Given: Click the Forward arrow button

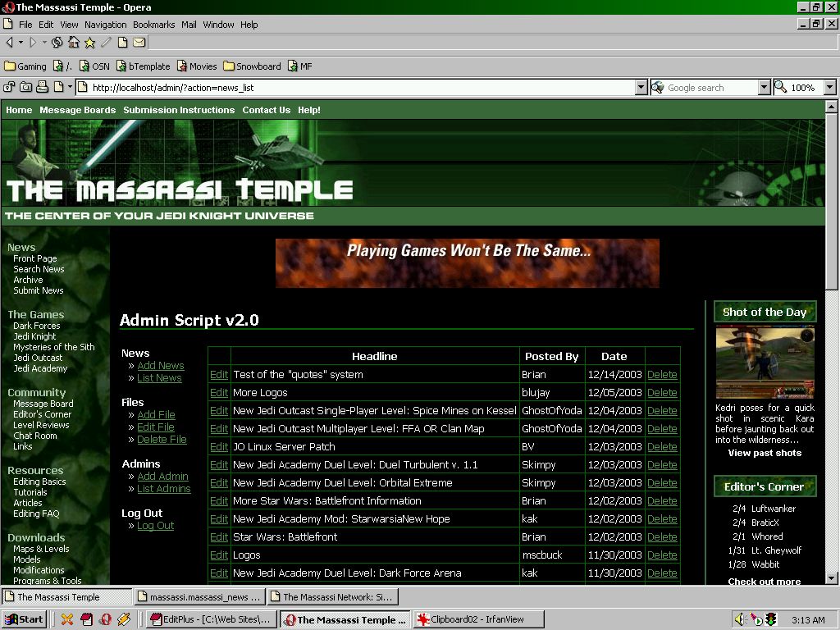Looking at the screenshot, I should tap(33, 43).
